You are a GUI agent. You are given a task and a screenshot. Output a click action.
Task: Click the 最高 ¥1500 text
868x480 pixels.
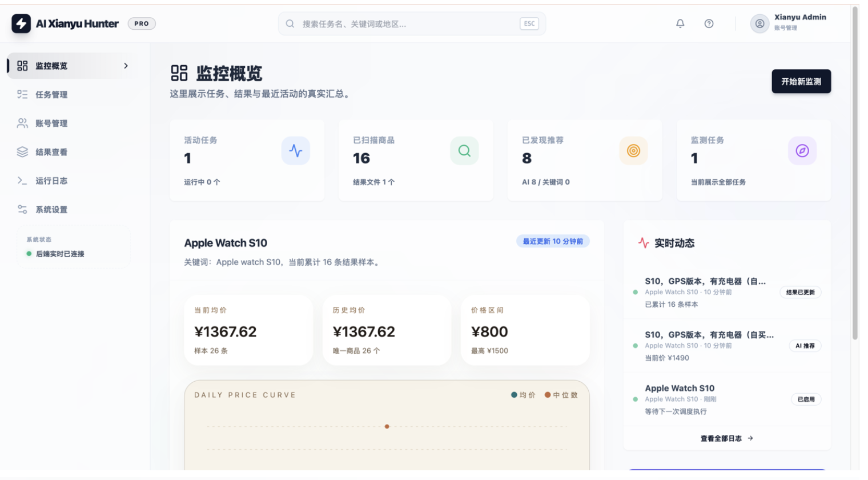point(489,351)
